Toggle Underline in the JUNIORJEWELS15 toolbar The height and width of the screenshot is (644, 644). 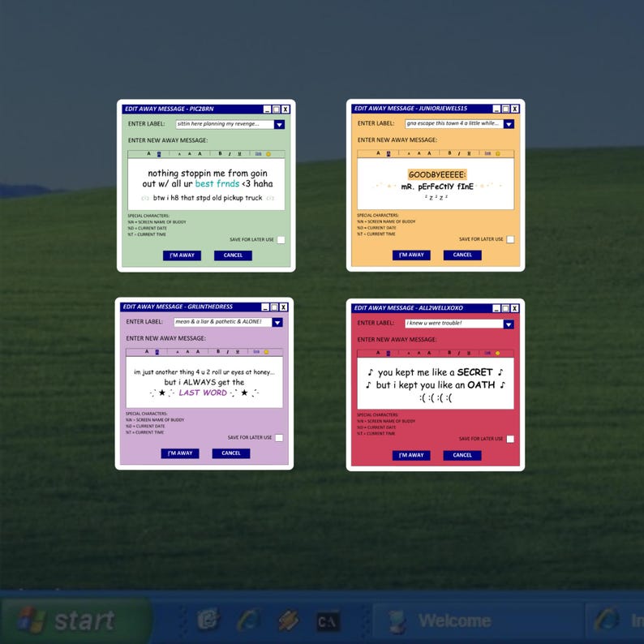[x=469, y=153]
